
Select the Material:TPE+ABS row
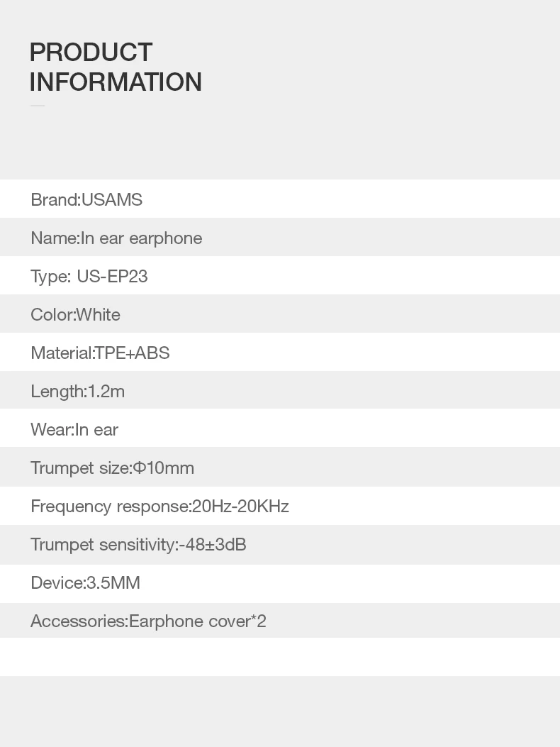(x=280, y=352)
